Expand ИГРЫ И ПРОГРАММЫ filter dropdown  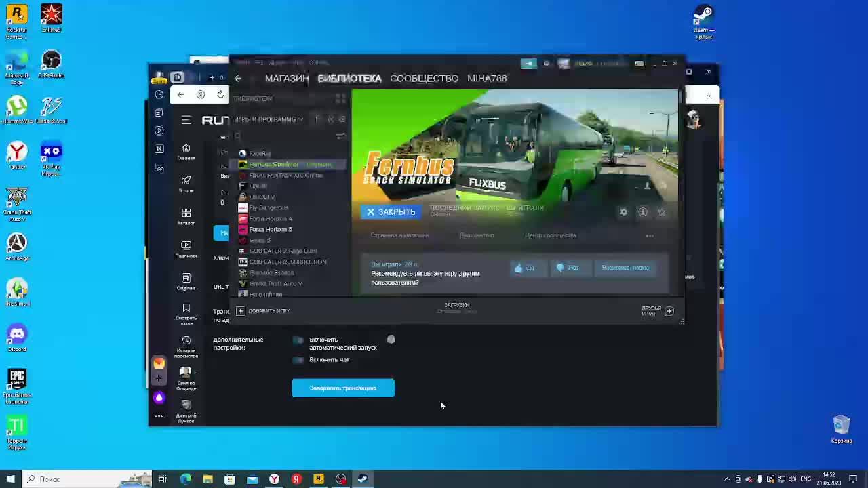pos(269,119)
